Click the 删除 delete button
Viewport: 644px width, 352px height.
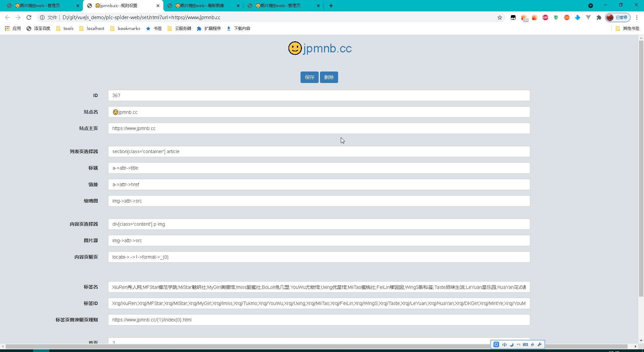click(329, 77)
